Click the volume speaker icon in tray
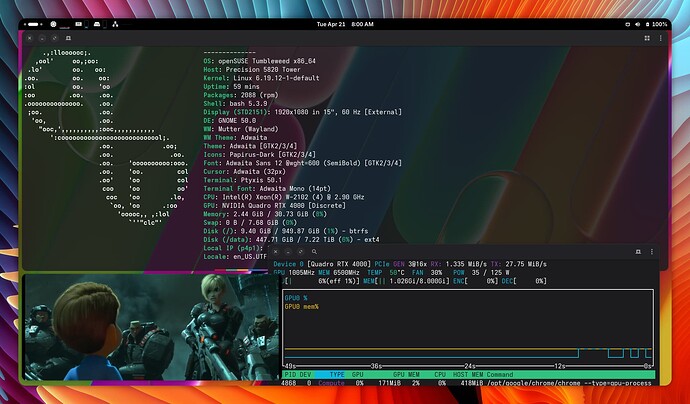 point(638,24)
